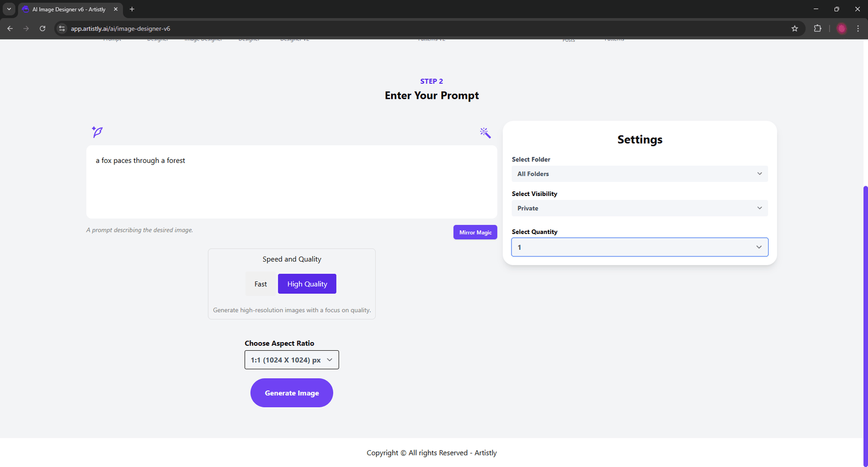The width and height of the screenshot is (868, 467).
Task: Open the Chrome three-dot menu
Action: pos(858,29)
